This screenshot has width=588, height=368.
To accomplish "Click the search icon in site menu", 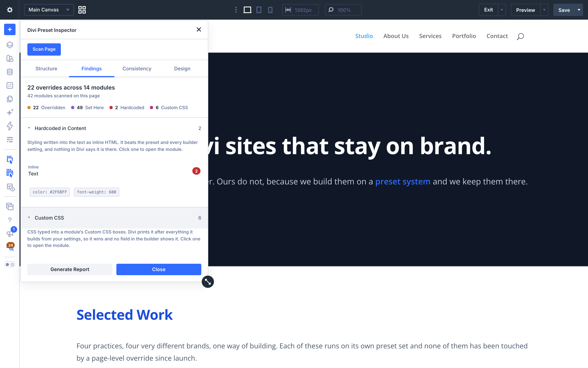I will click(x=520, y=36).
